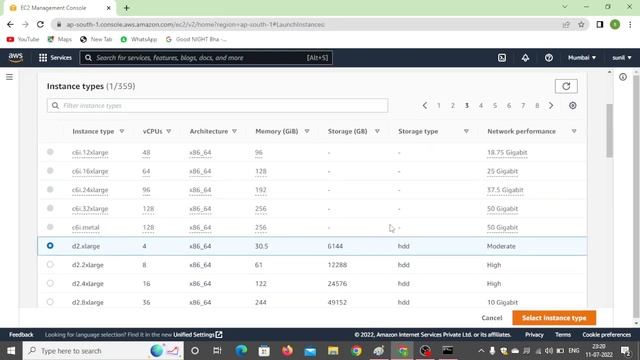Viewport: 640px width, 360px height.
Task: Select the c6i.24xlarge radio button
Action: pyautogui.click(x=50, y=189)
